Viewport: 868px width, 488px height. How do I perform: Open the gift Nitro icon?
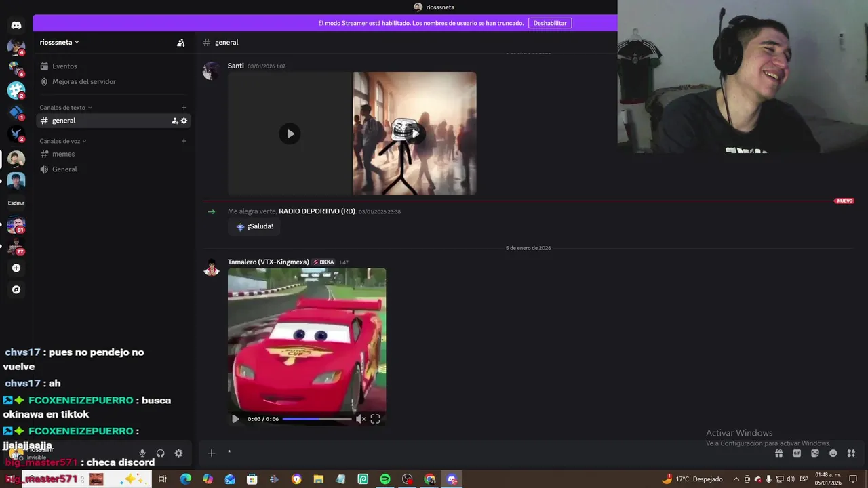click(x=778, y=453)
